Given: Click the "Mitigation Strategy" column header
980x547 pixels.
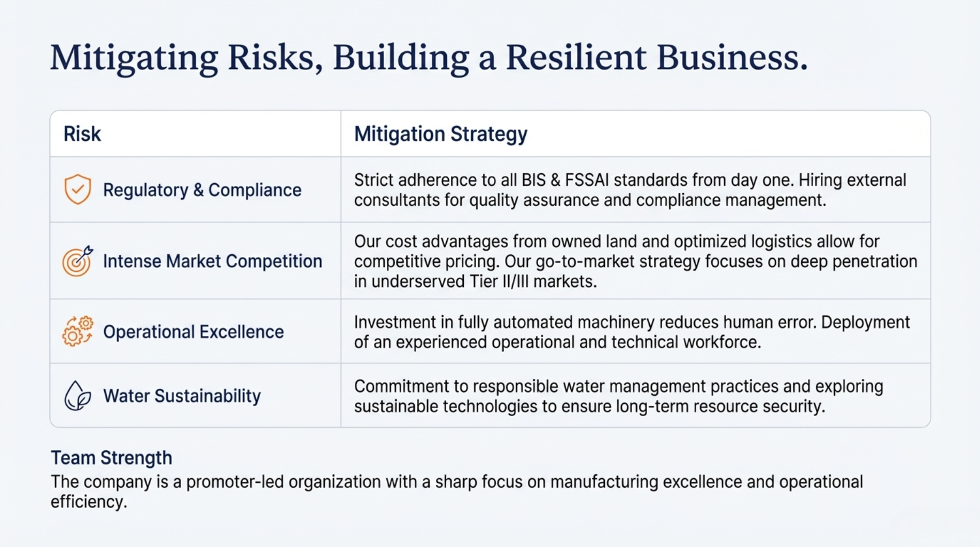Looking at the screenshot, I should [440, 134].
